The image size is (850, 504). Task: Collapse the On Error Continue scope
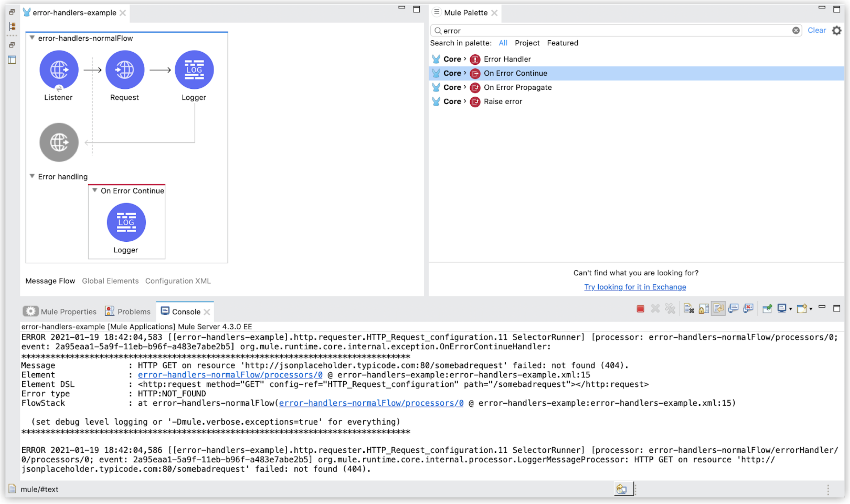click(x=95, y=191)
